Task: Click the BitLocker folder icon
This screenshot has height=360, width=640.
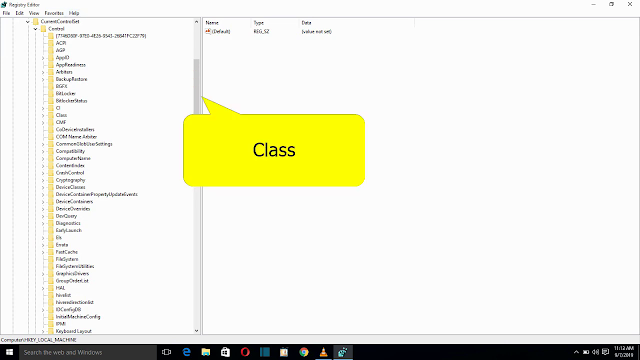Action: (x=51, y=93)
